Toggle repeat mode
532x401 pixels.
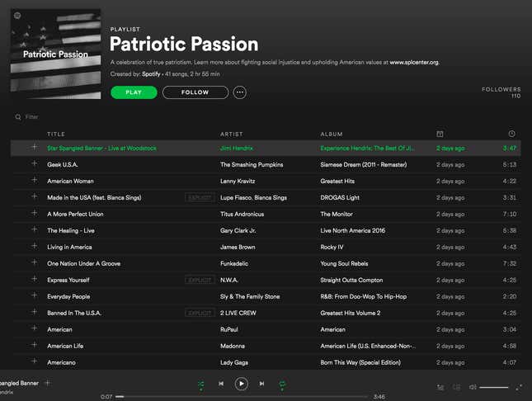point(282,384)
